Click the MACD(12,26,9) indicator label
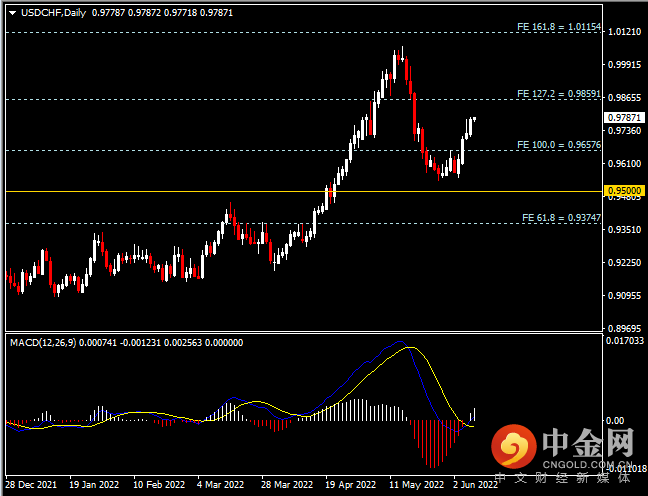The width and height of the screenshot is (648, 496). click(43, 343)
